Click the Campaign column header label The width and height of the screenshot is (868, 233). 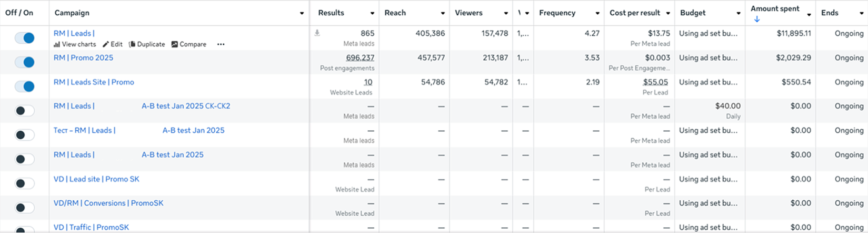coord(72,13)
